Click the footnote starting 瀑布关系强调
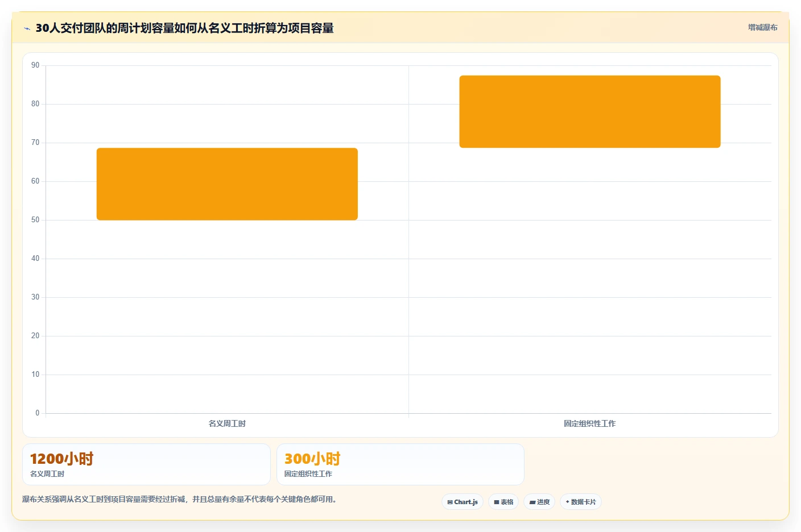This screenshot has height=532, width=801. (x=180, y=499)
